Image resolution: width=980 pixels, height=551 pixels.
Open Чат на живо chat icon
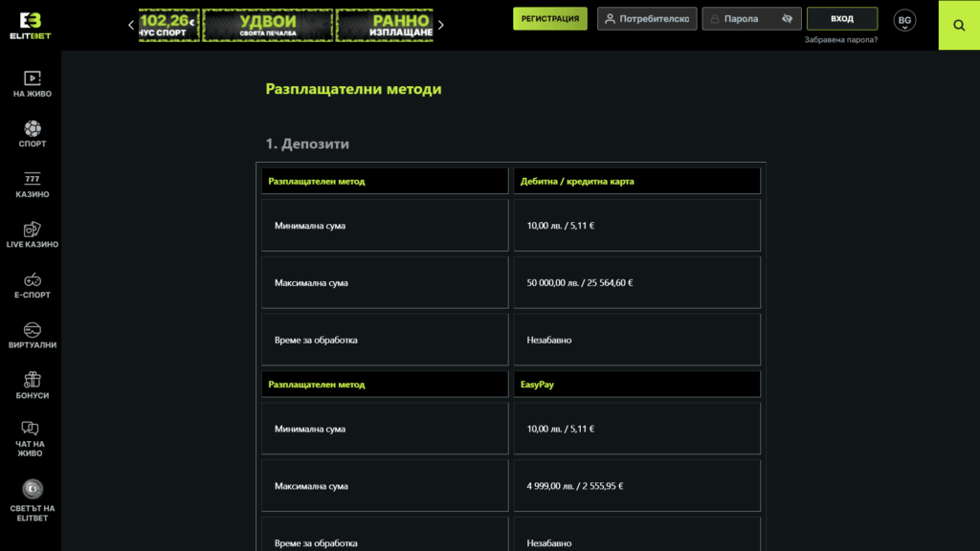pos(32,430)
